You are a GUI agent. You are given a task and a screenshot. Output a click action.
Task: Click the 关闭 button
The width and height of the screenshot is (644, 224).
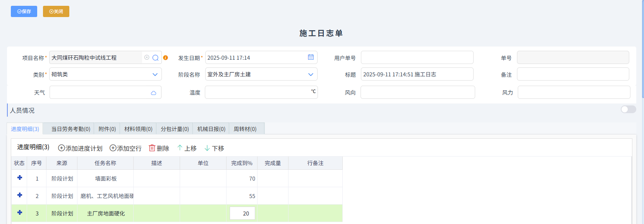tap(56, 12)
